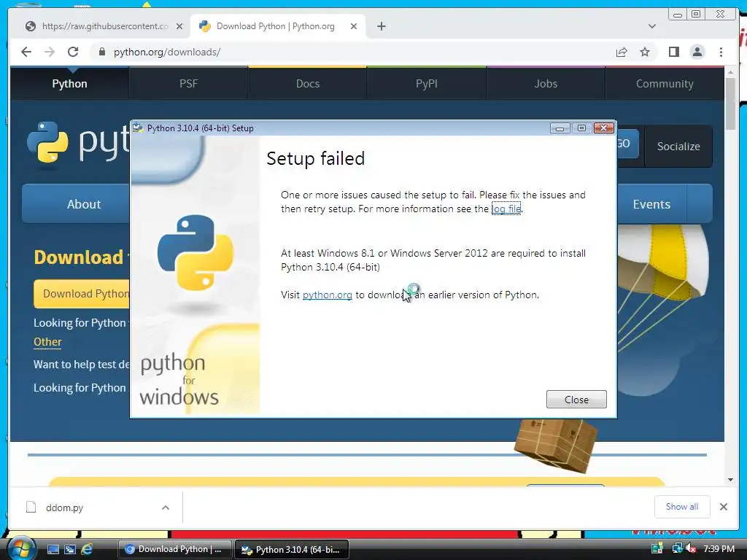Viewport: 747px width, 560px height.
Task: Open the Community navigation item
Action: 665,83
